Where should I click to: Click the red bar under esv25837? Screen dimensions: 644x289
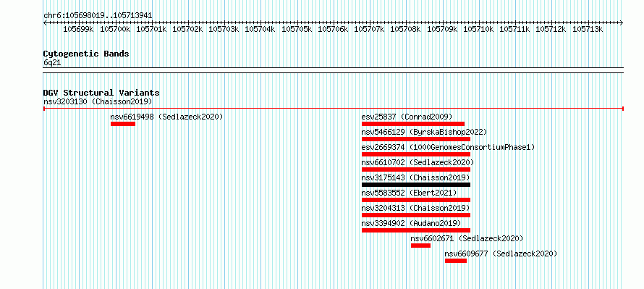413,124
